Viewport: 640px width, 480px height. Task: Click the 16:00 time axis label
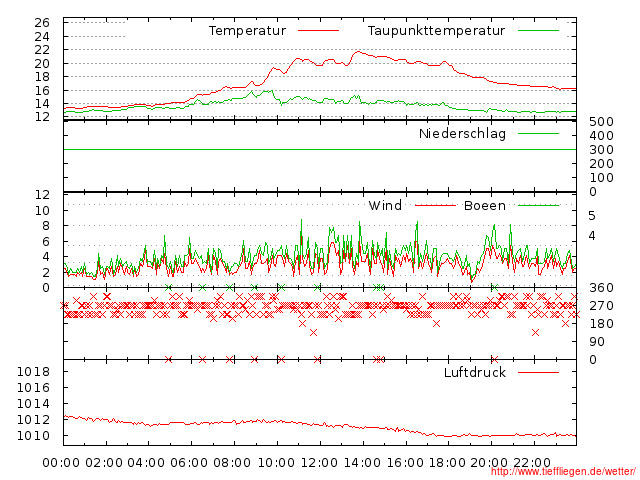[405, 463]
